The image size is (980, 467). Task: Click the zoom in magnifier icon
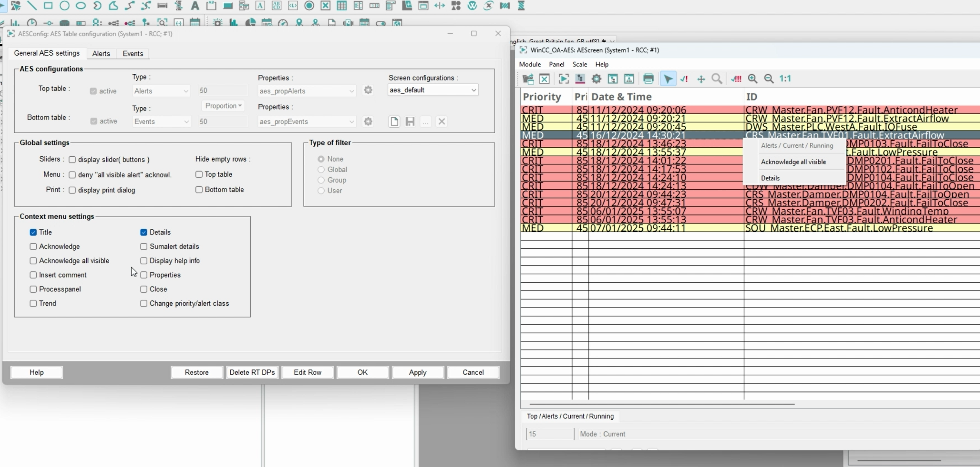coord(753,79)
